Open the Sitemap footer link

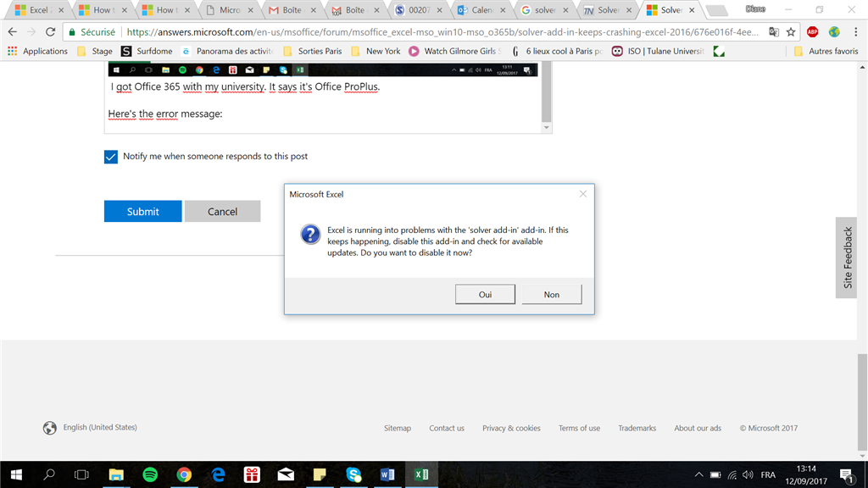tap(398, 428)
